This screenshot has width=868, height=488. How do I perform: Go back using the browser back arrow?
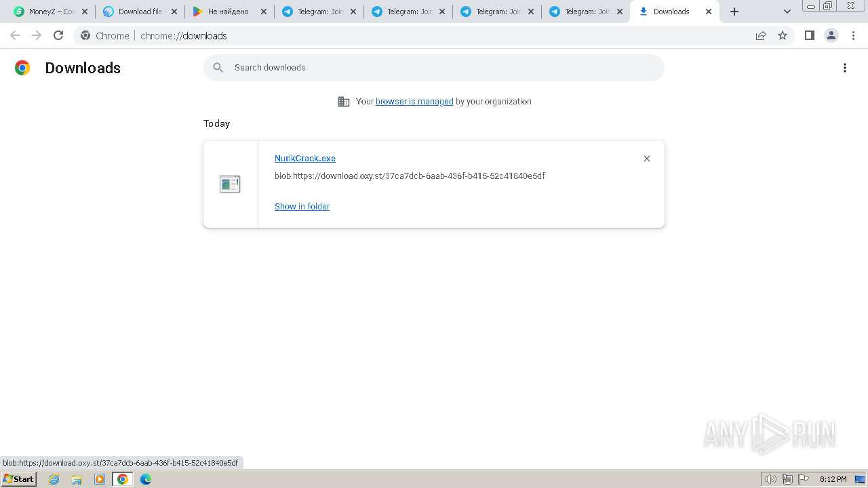click(15, 35)
